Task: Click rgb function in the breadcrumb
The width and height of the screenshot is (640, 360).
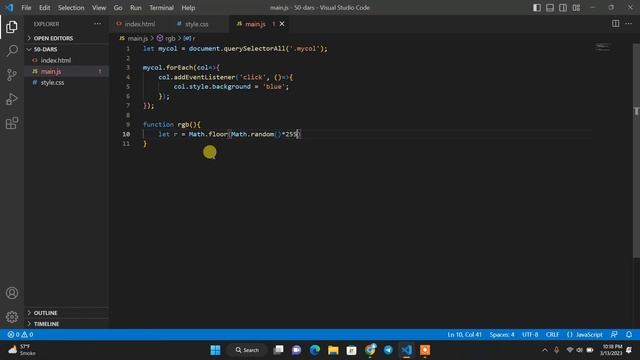Action: coord(167,38)
